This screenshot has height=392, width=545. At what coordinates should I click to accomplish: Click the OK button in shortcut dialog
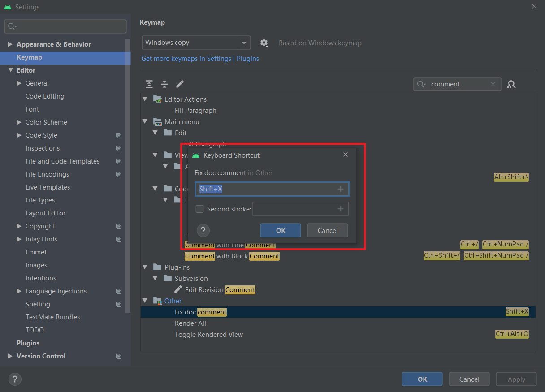pyautogui.click(x=280, y=230)
